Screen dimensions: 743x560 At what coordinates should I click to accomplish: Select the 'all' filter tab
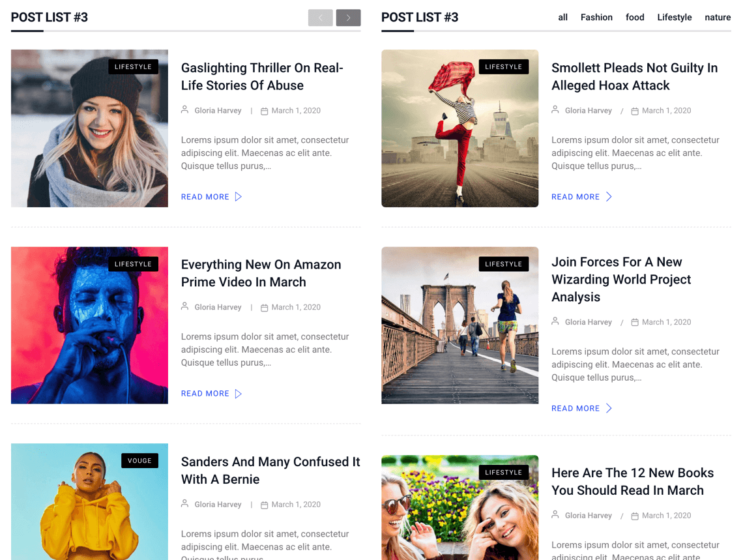(x=562, y=18)
